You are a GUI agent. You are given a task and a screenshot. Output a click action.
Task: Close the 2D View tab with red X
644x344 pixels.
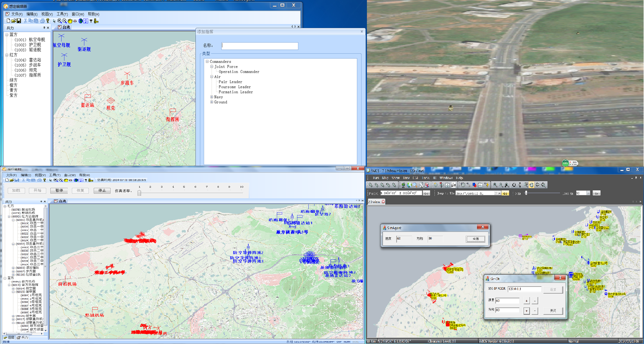click(383, 202)
